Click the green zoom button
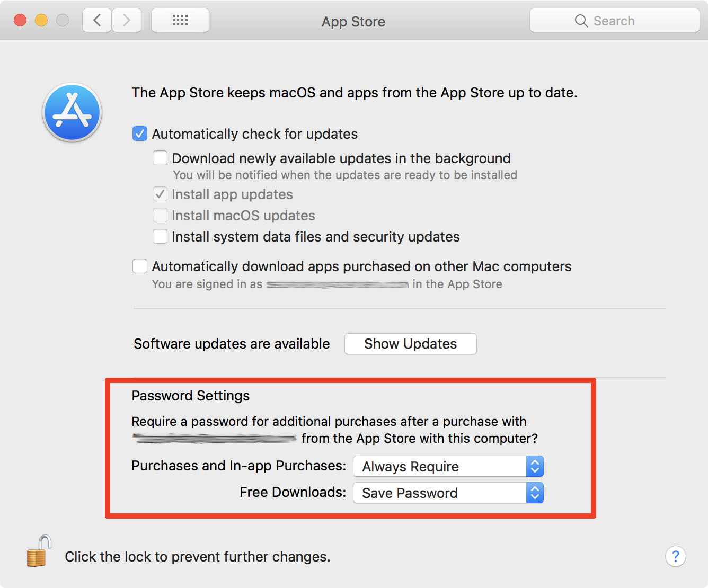Image resolution: width=708 pixels, height=588 pixels. point(62,20)
